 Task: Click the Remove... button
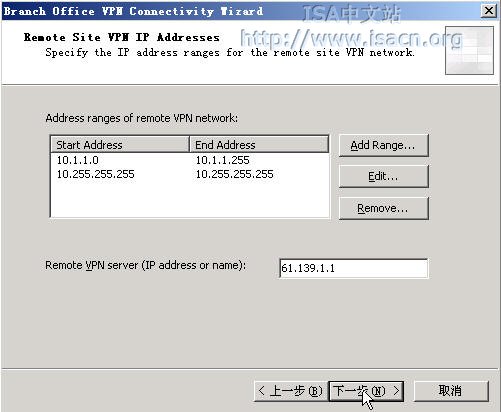click(383, 208)
